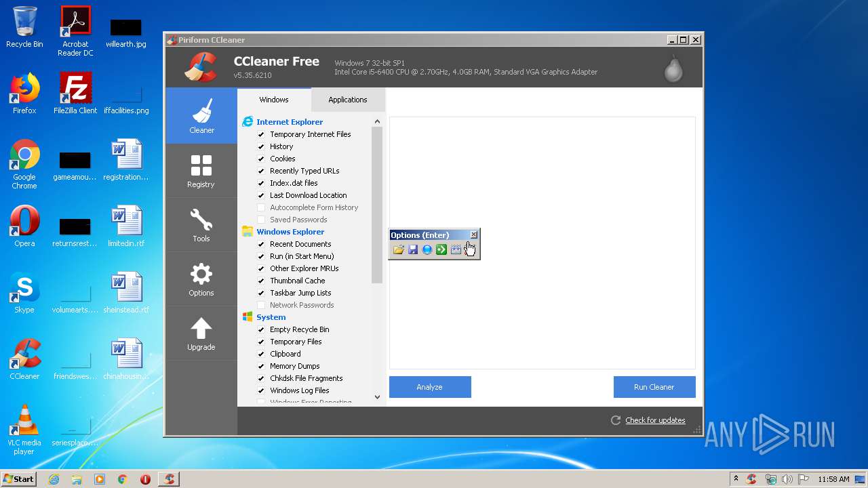Open Recycle Bin desktop icon
This screenshot has width=868, height=488.
click(24, 28)
